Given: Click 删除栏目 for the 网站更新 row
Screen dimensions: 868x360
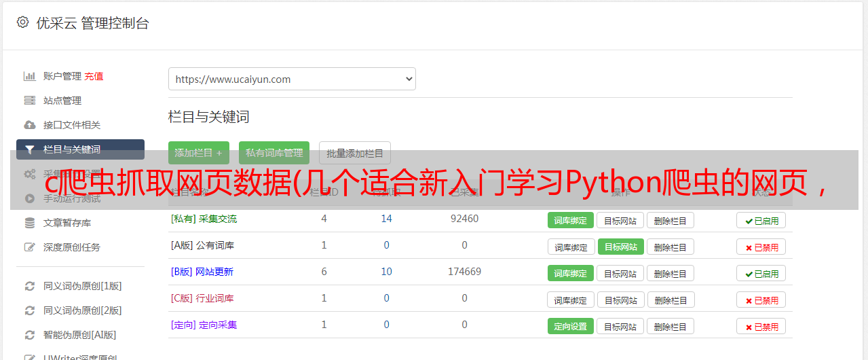Looking at the screenshot, I should pyautogui.click(x=671, y=273).
